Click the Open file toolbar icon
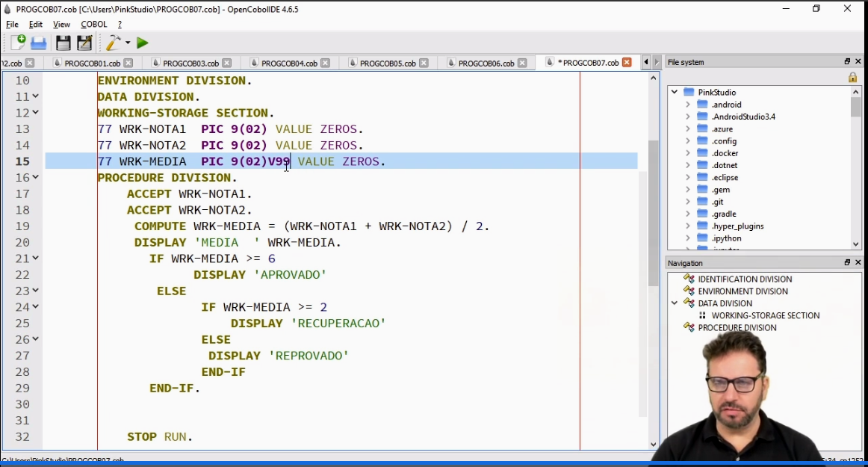 (x=39, y=43)
